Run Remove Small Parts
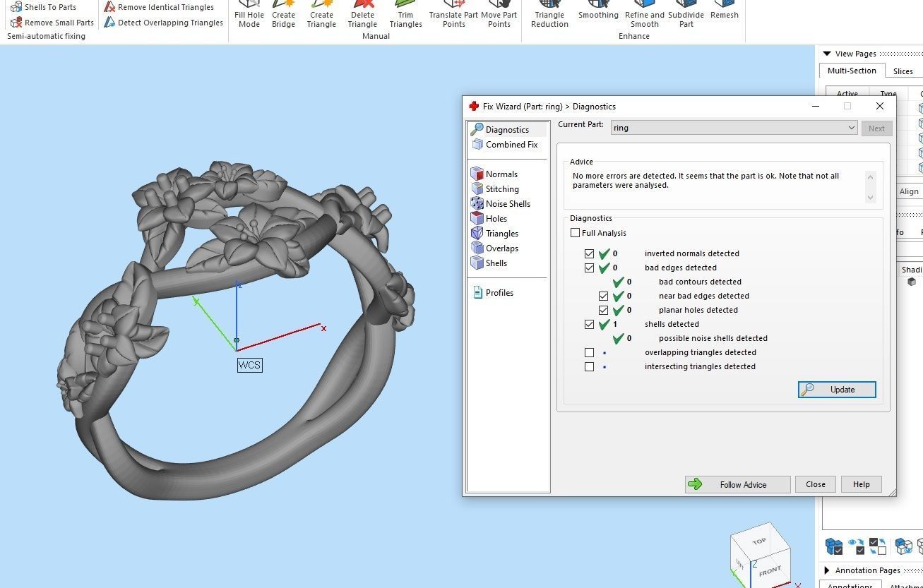Image resolution: width=923 pixels, height=588 pixels. click(x=52, y=23)
